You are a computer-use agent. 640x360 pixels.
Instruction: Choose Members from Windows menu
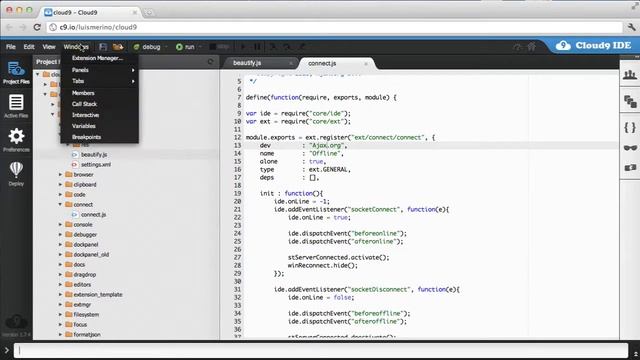100,93
